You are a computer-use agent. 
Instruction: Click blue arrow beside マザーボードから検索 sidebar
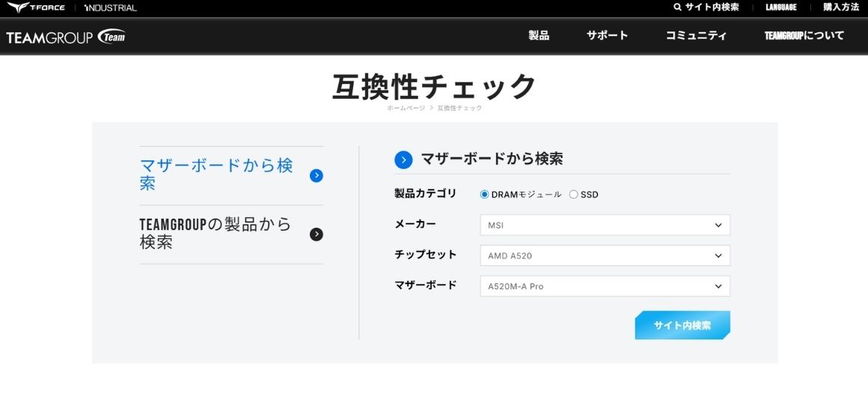click(316, 176)
